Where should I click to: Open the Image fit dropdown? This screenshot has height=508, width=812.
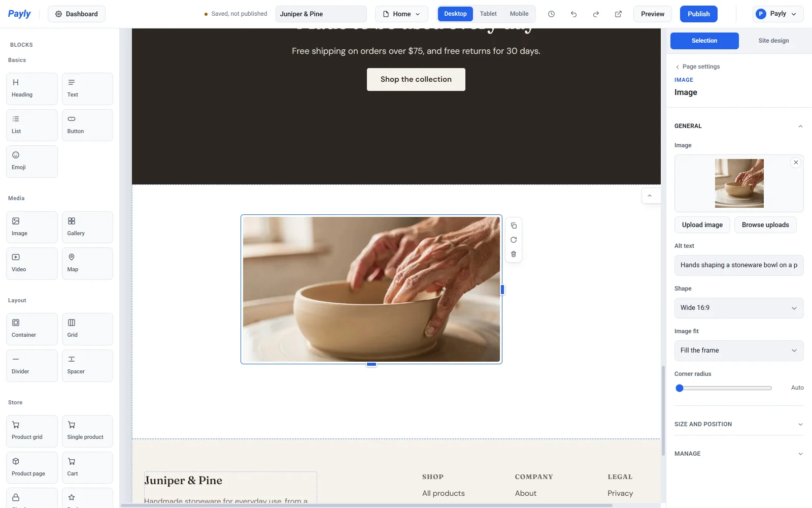(739, 351)
